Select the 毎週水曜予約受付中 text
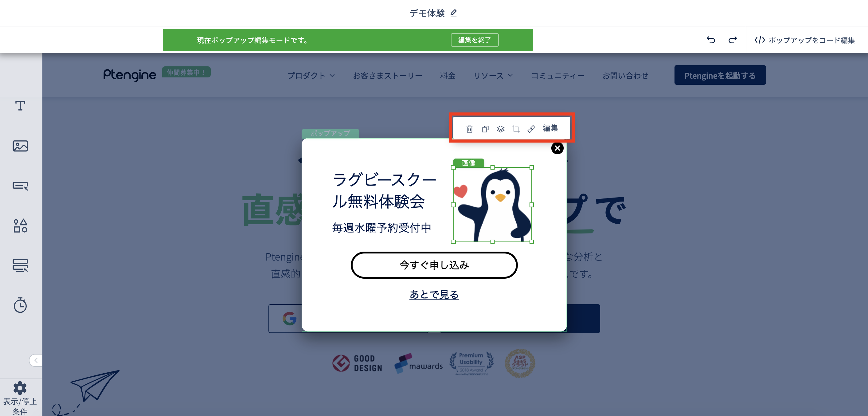 pos(381,228)
